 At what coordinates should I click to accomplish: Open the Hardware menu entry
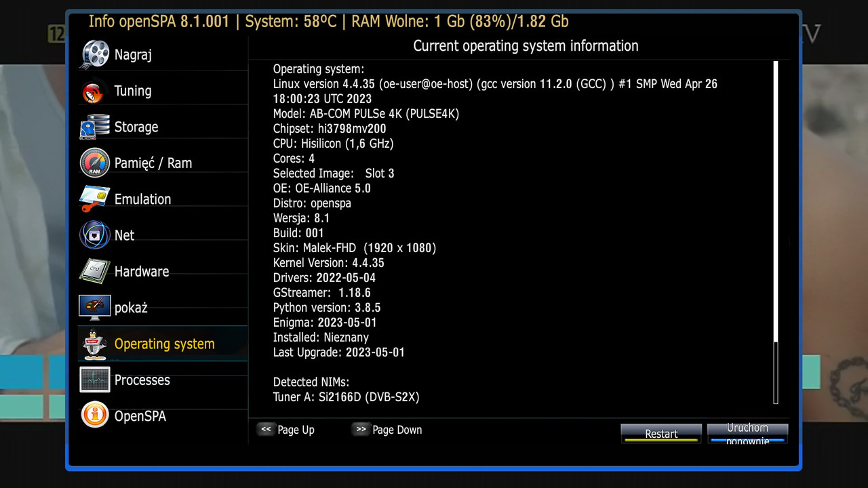point(163,271)
